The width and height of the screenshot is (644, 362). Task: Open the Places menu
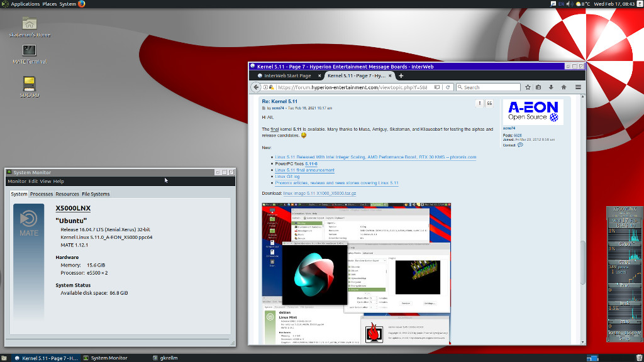[x=49, y=4]
